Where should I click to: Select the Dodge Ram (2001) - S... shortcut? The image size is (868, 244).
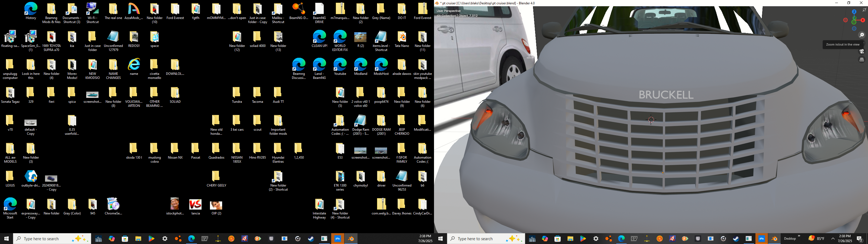point(360,125)
